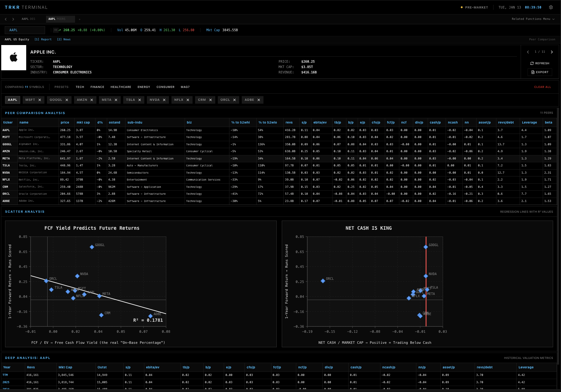
Task: Go to previous peer with left chevron
Action: pos(528,52)
